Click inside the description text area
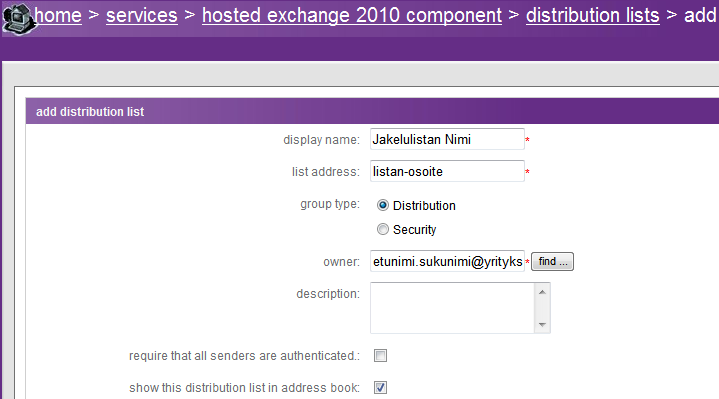The image size is (719, 399). click(452, 308)
